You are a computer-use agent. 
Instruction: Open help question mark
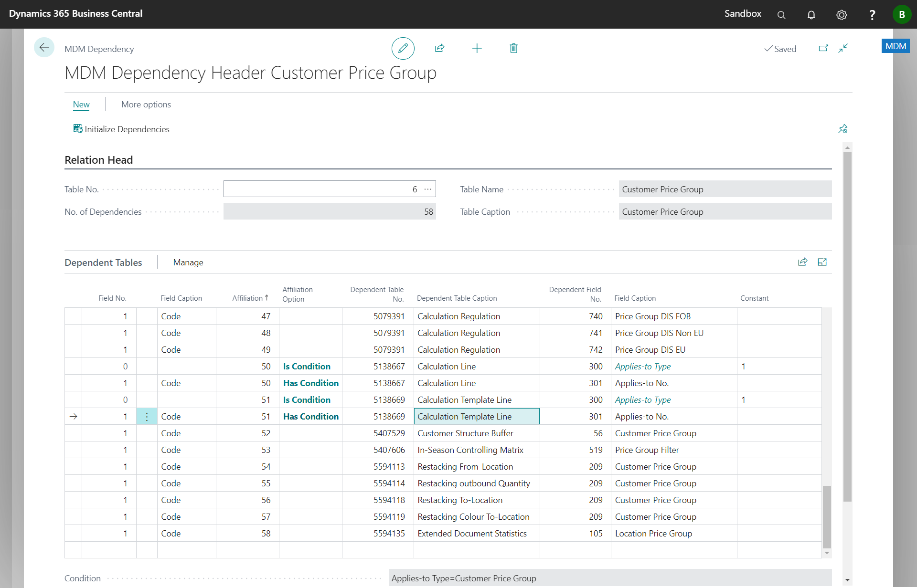872,14
